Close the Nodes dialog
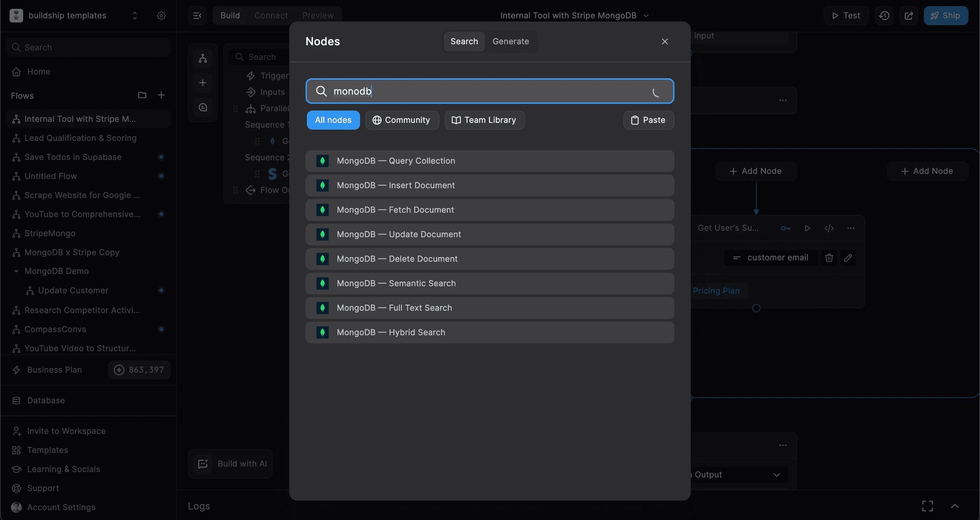Screen dimensions: 980x520 point(665,42)
